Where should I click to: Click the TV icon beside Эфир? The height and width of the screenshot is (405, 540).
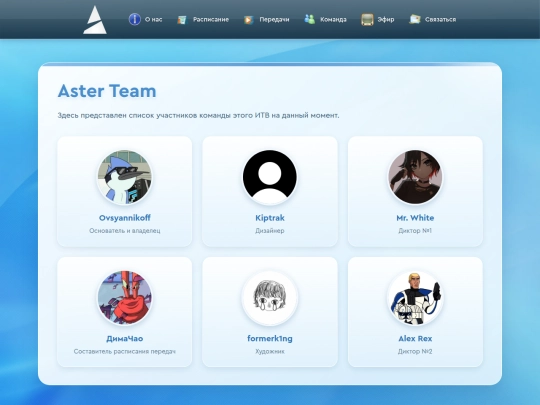367,20
